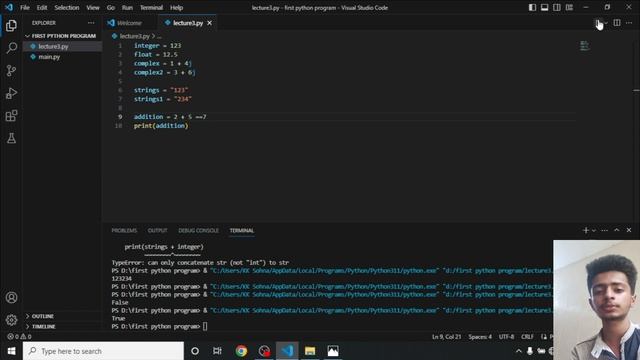This screenshot has width=640, height=360.
Task: Open the Terminal menu
Action: point(151,7)
